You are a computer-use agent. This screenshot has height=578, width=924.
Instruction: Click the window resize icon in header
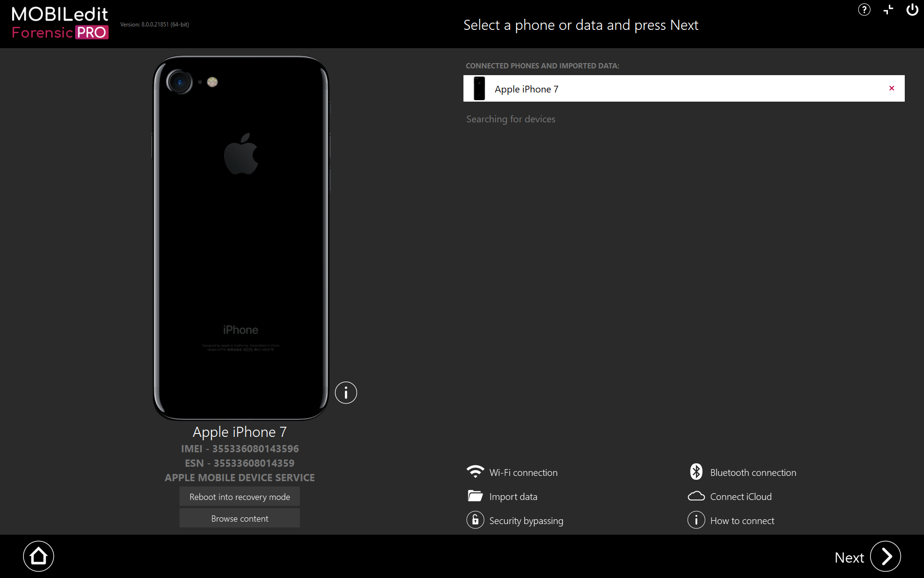pyautogui.click(x=888, y=10)
